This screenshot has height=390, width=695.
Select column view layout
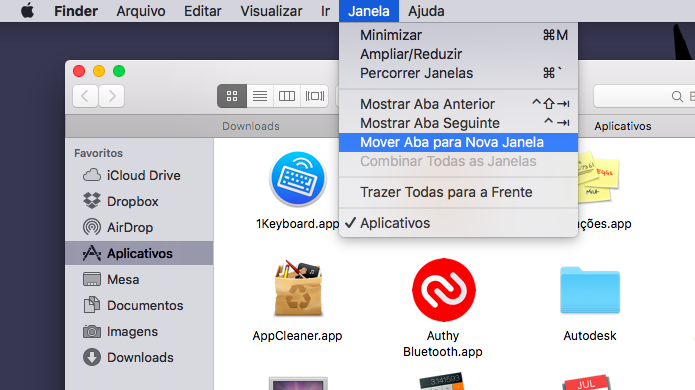point(287,96)
